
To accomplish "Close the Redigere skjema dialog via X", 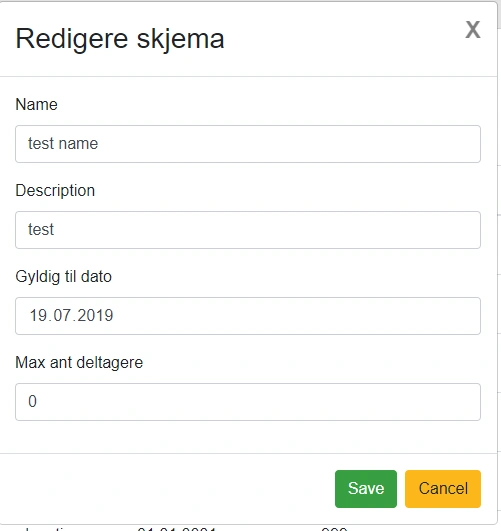I will pyautogui.click(x=473, y=30).
